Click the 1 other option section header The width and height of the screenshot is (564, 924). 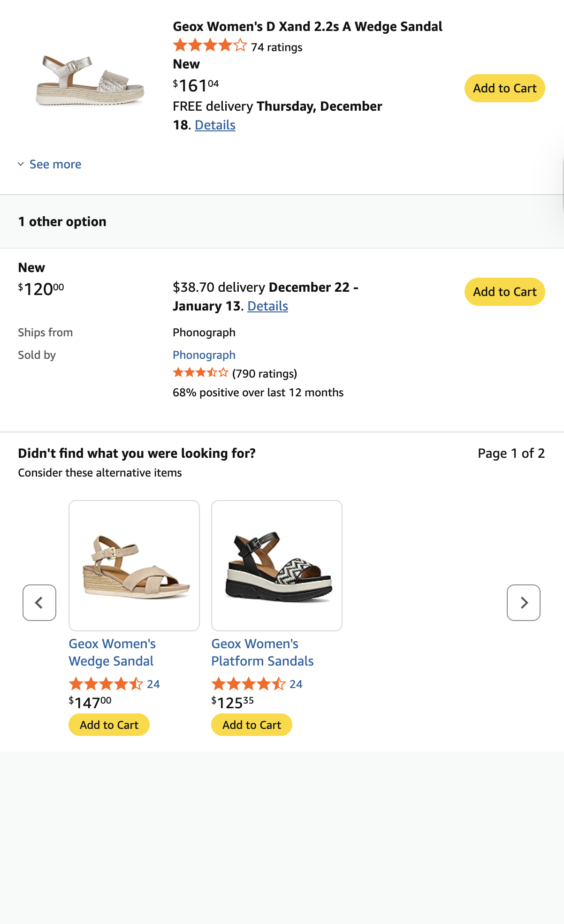point(62,221)
